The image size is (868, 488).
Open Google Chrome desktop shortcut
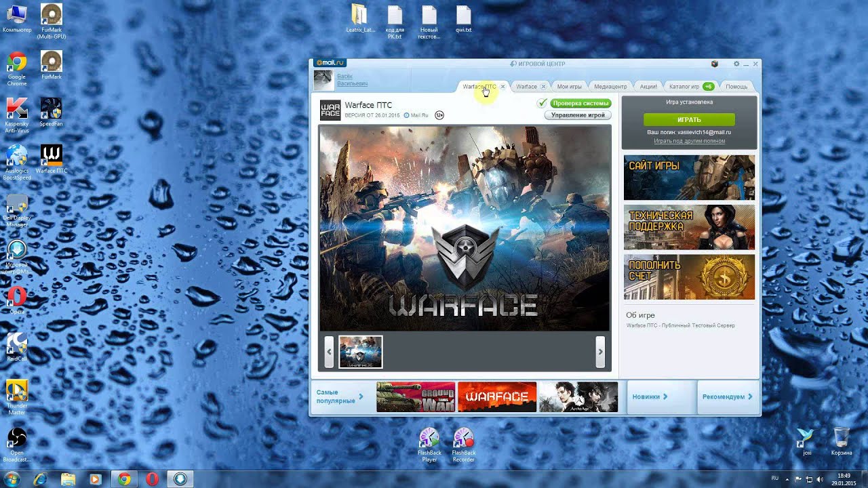coord(17,68)
